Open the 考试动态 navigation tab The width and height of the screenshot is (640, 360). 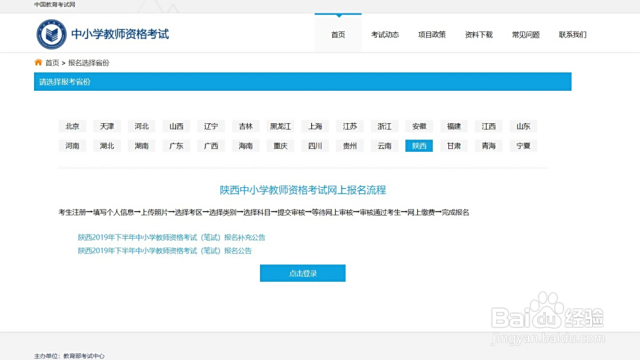click(385, 35)
